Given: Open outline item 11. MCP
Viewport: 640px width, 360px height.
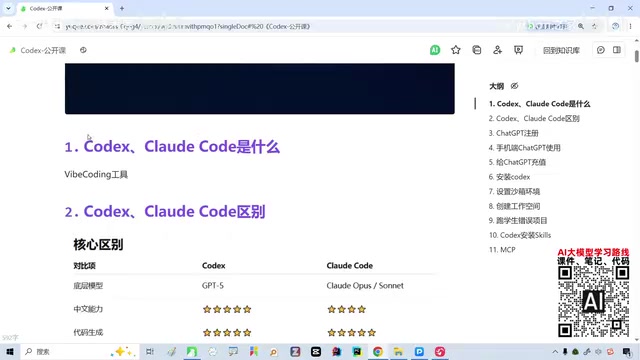Looking at the screenshot, I should [502, 249].
